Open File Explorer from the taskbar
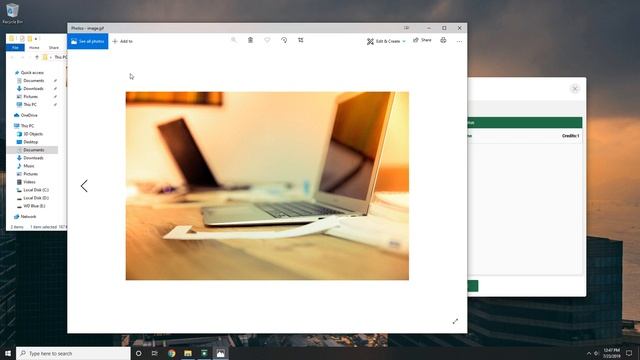This screenshot has height=360, width=640. (x=188, y=353)
